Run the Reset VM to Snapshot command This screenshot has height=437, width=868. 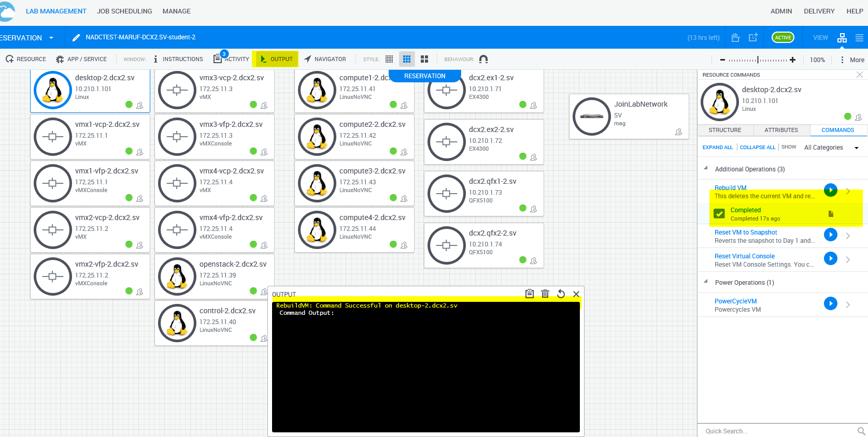pyautogui.click(x=830, y=235)
